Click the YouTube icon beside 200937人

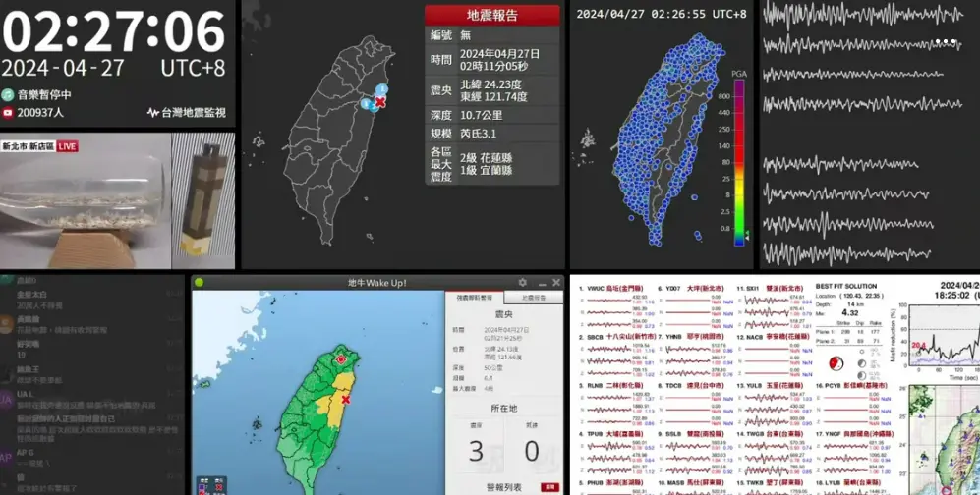click(8, 113)
